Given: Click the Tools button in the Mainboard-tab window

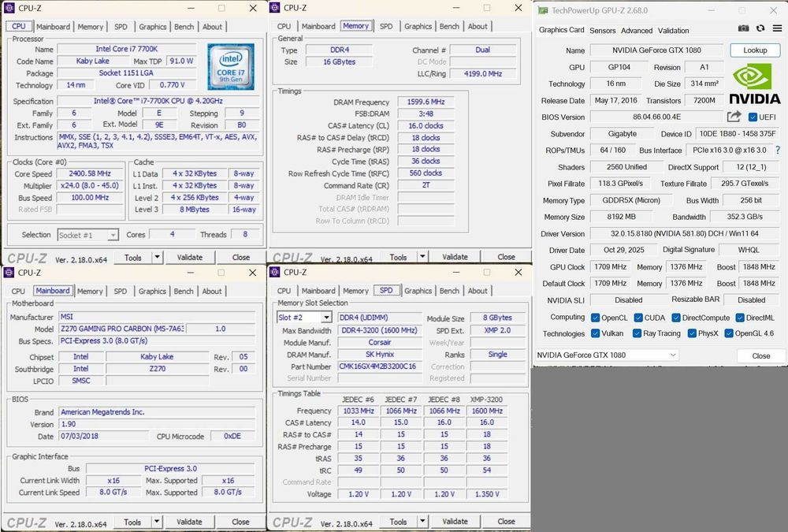Looking at the screenshot, I should (132, 522).
